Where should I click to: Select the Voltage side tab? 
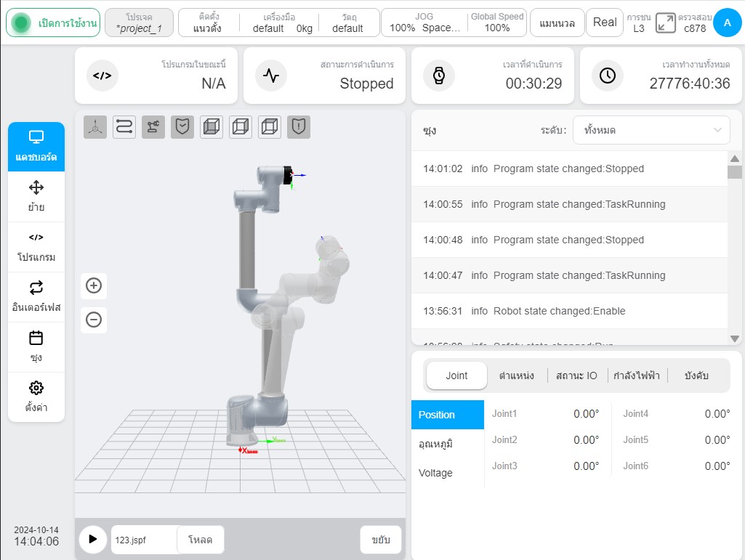[448, 473]
